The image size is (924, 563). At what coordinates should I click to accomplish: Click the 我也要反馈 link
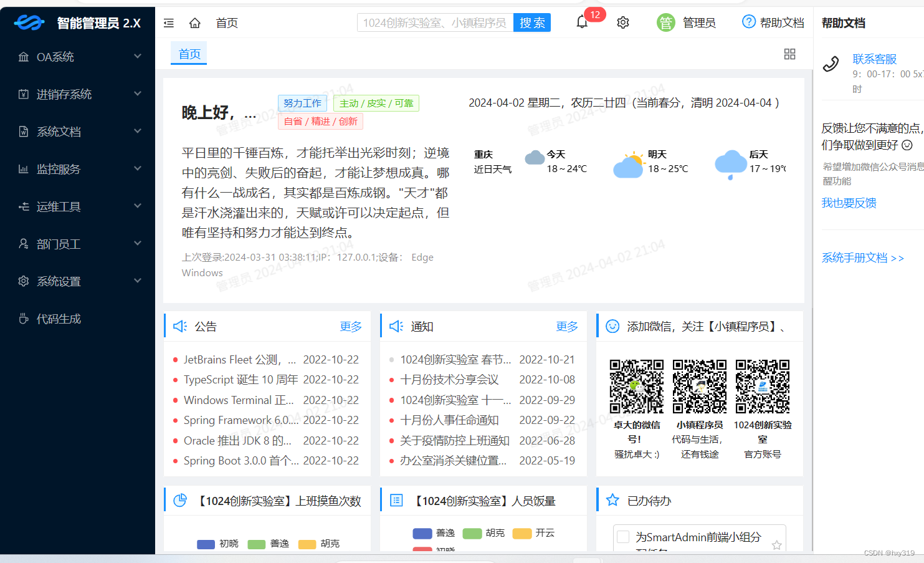click(x=849, y=203)
